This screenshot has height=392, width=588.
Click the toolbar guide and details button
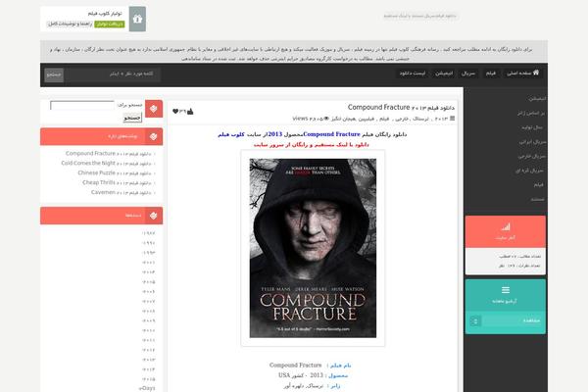click(x=70, y=24)
